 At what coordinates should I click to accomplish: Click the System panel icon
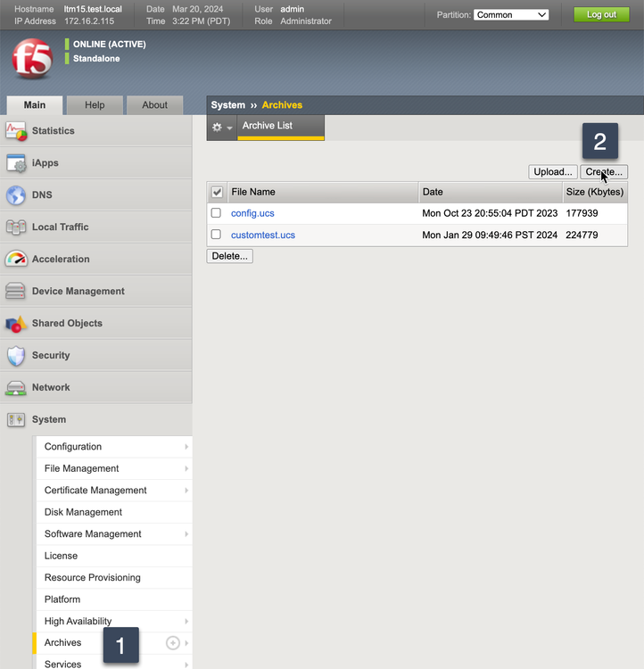click(x=16, y=420)
